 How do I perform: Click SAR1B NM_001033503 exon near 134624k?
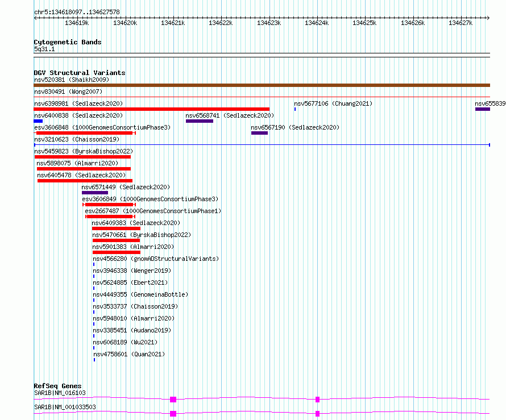[x=318, y=414]
